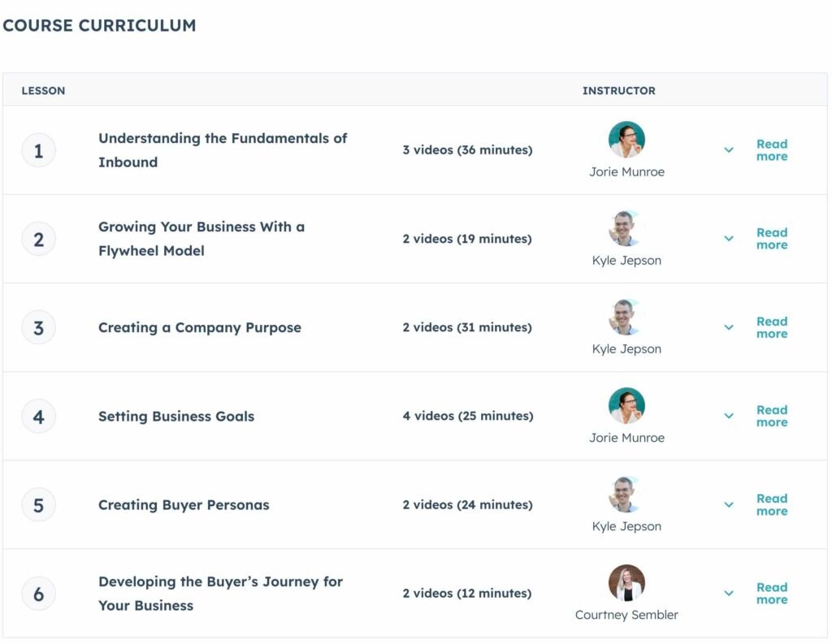Expand the Creating a Company Purpose chevron
Screen dimensions: 832x644
(x=729, y=327)
